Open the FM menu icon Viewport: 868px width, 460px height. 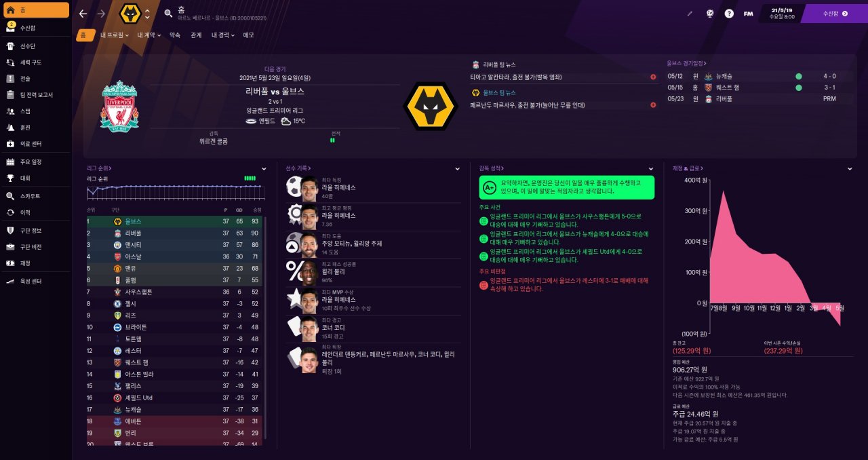[748, 14]
